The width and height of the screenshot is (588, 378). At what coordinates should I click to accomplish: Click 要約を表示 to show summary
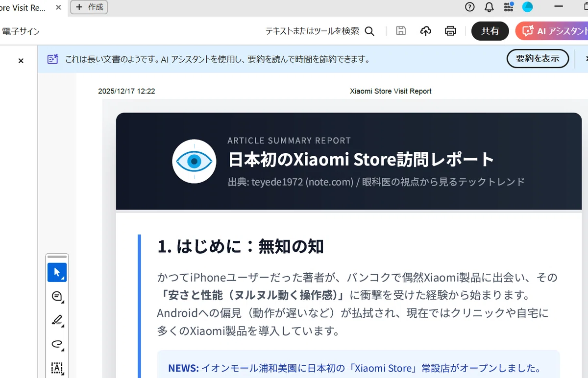click(538, 59)
